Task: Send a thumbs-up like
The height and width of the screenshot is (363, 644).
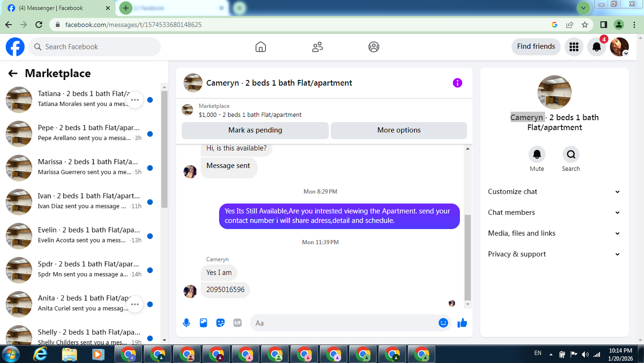Action: pyautogui.click(x=462, y=323)
